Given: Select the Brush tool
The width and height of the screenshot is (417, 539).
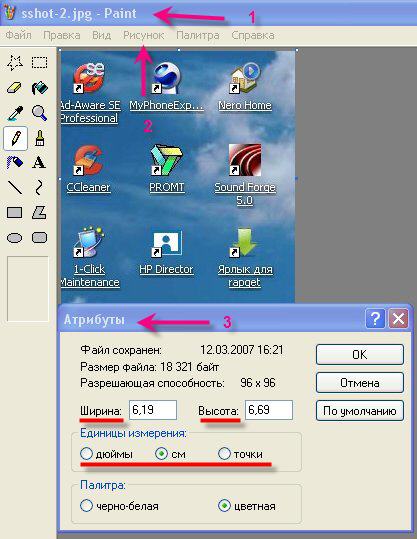Looking at the screenshot, I should 40,138.
